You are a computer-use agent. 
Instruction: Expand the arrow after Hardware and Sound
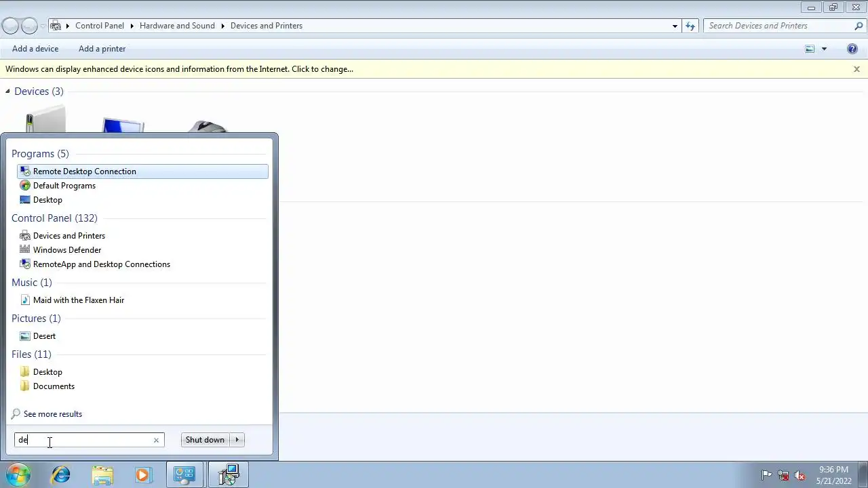pos(222,26)
